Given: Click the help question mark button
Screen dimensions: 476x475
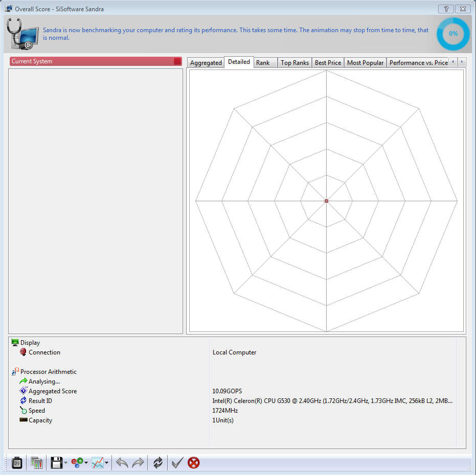Looking at the screenshot, I should (446, 9).
